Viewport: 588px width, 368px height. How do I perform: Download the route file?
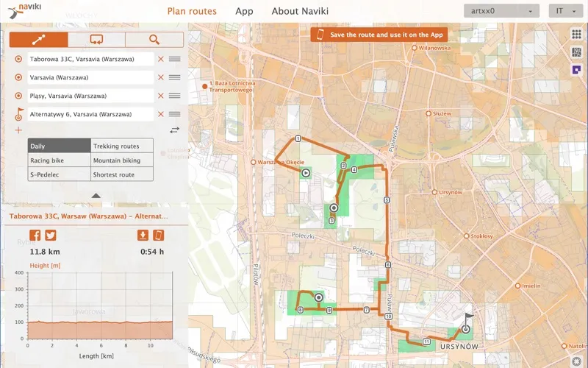click(143, 235)
